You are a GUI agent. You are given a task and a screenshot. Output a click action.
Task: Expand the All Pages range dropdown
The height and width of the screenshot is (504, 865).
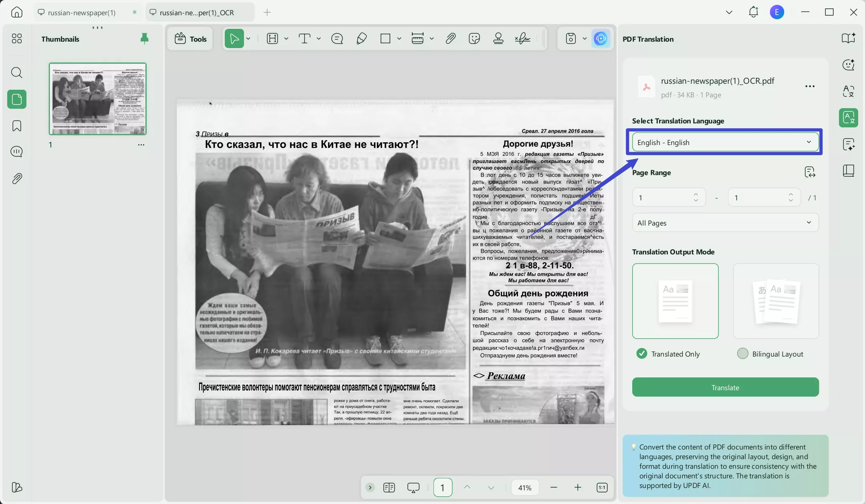tap(725, 223)
